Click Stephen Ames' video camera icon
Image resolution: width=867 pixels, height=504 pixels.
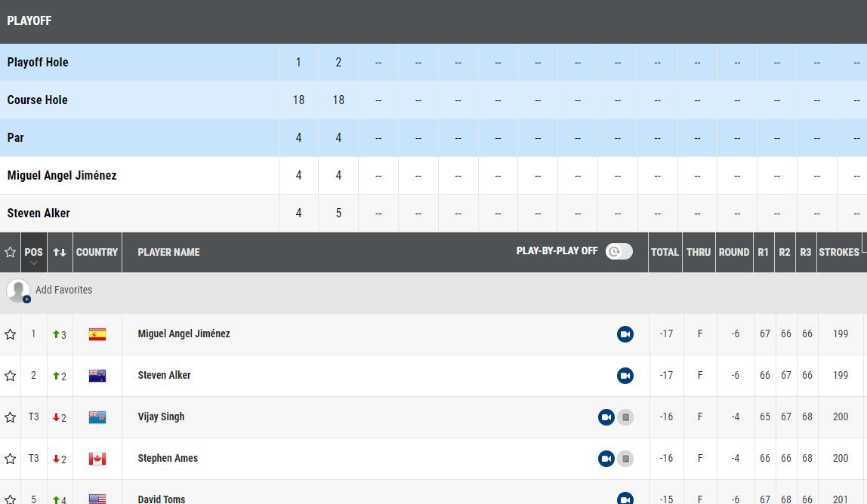pos(606,459)
